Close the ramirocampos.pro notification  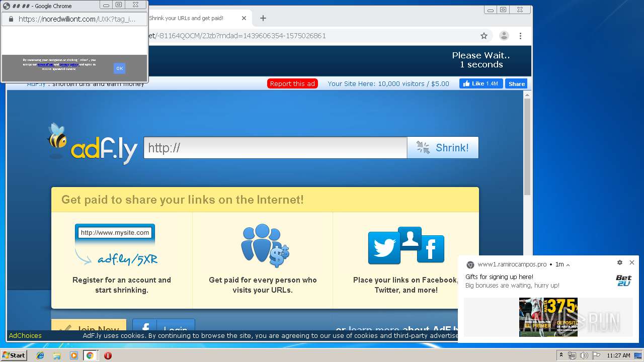coord(632,262)
